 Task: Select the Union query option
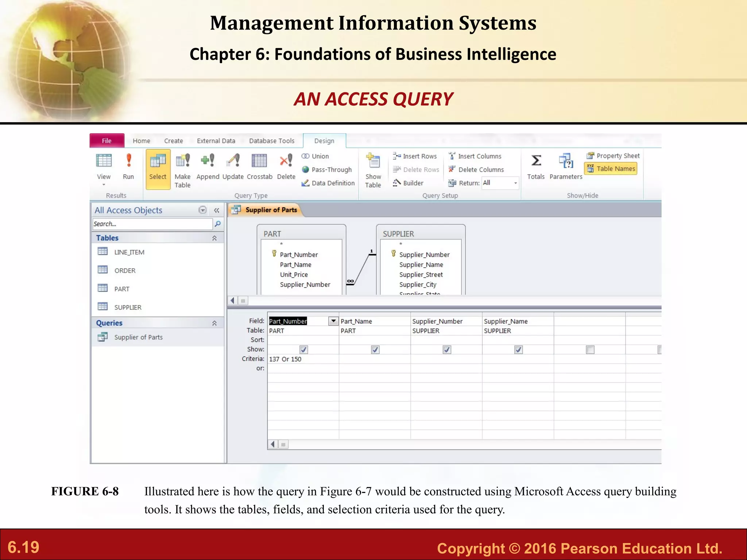[x=315, y=156]
